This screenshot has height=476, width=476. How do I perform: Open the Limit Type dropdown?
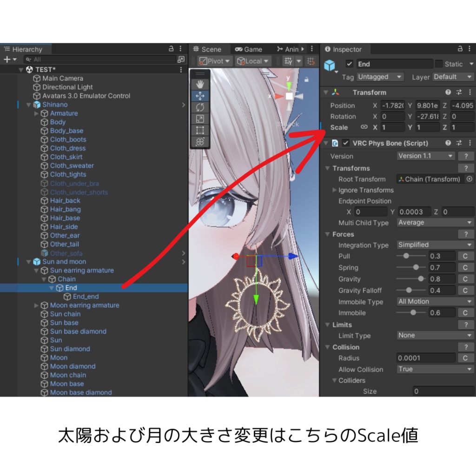coord(435,335)
